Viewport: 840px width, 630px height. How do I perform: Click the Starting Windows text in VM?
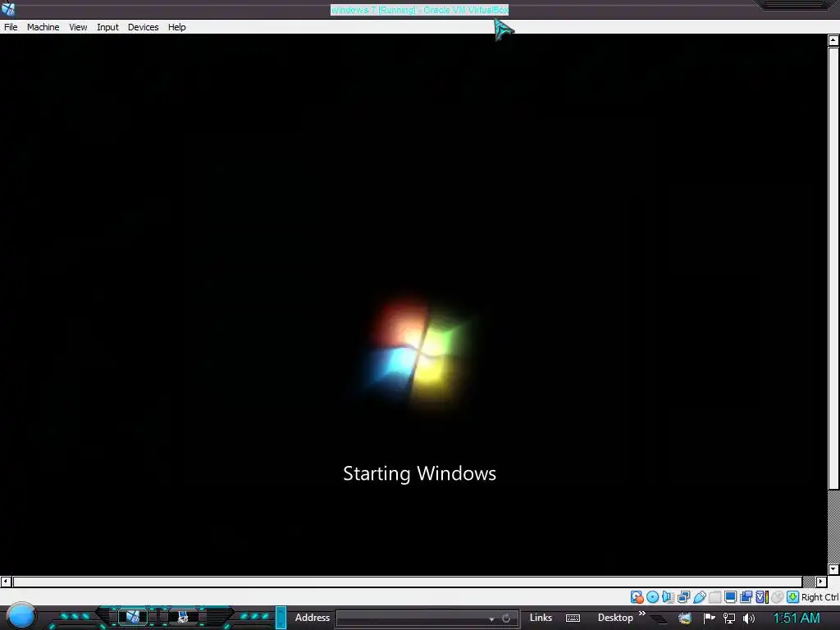point(419,473)
